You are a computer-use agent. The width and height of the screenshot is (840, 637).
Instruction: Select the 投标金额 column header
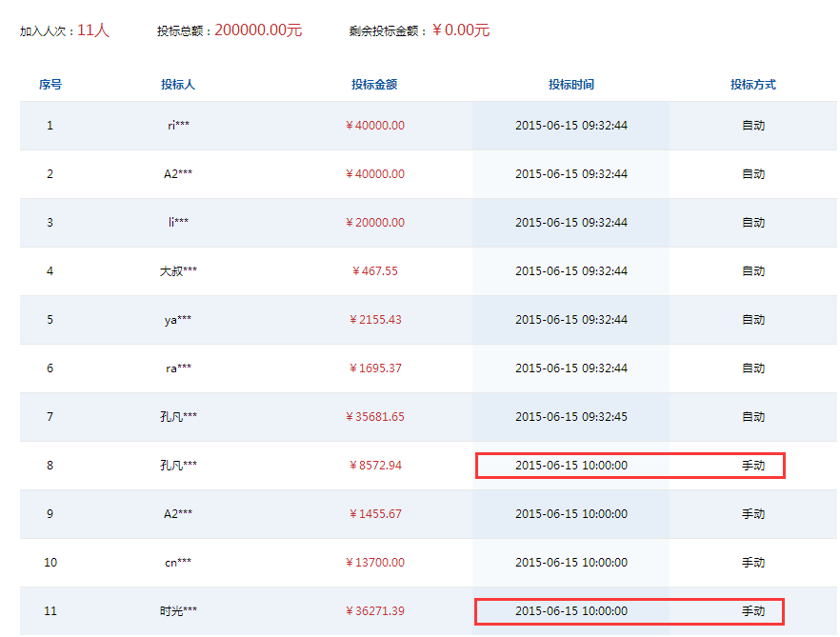coord(374,85)
